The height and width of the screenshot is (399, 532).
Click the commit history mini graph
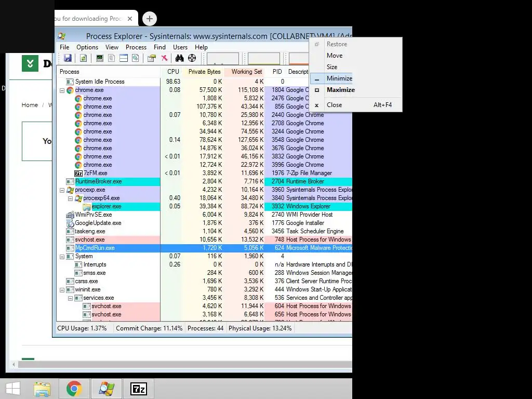tap(263, 58)
